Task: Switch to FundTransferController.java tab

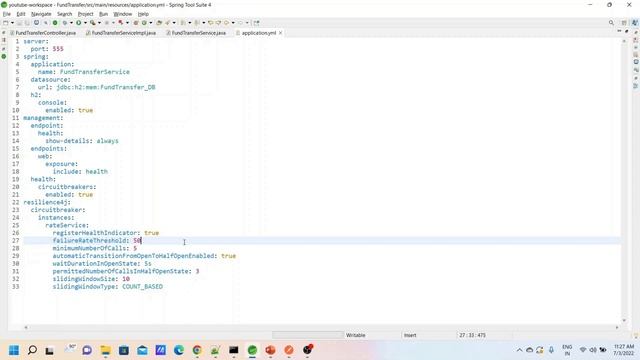Action: 43,33
